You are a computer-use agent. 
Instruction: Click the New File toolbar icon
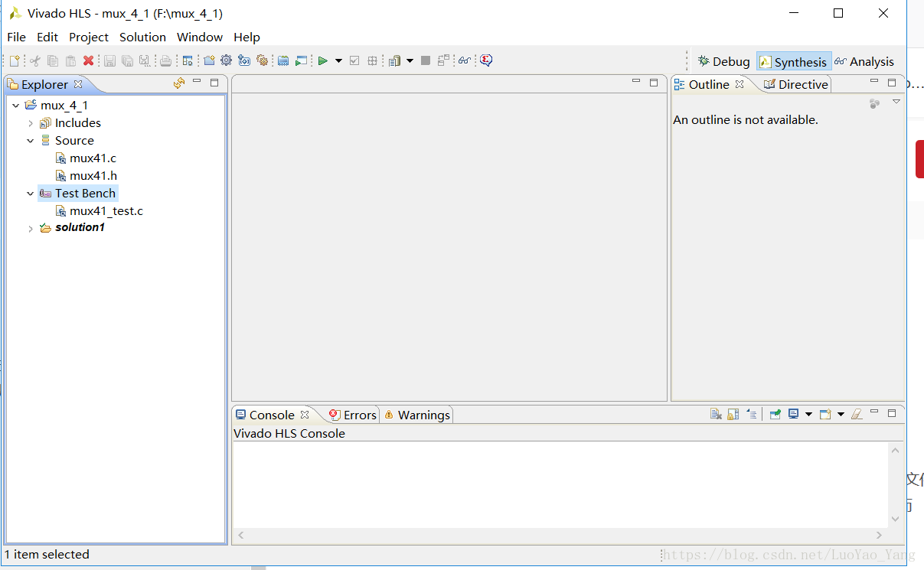pos(14,60)
